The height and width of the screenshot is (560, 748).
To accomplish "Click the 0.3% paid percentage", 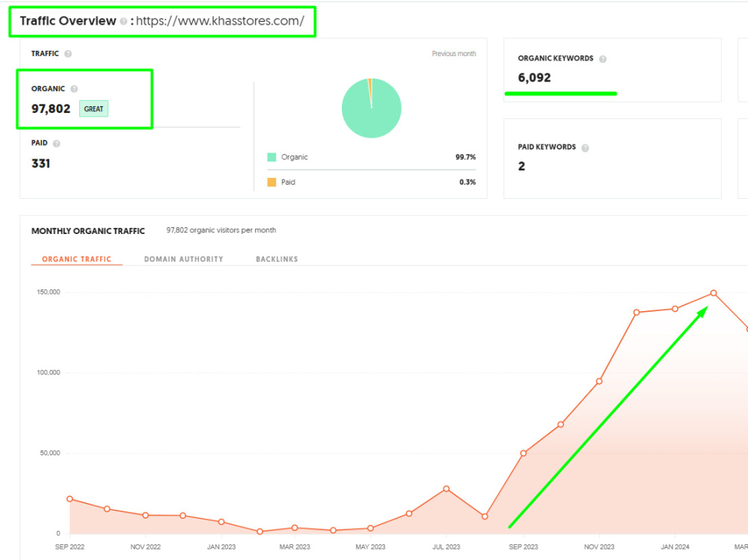I will point(467,182).
